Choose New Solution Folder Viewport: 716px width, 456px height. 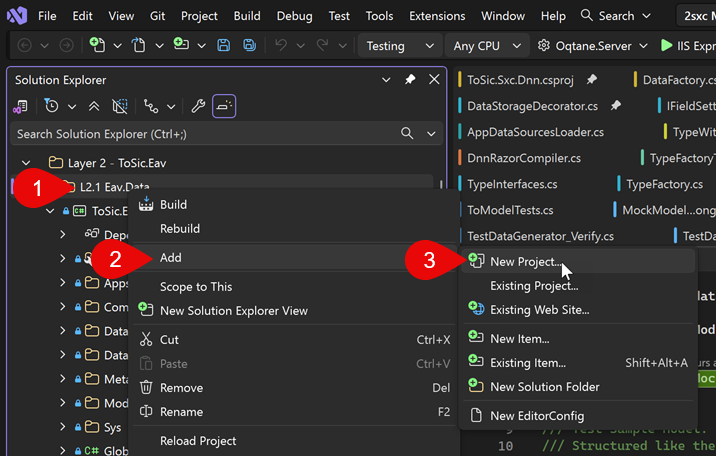click(x=578, y=387)
